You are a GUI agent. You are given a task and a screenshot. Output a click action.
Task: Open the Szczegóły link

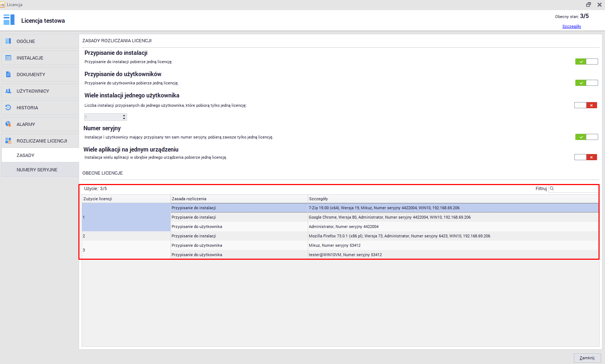tap(571, 26)
